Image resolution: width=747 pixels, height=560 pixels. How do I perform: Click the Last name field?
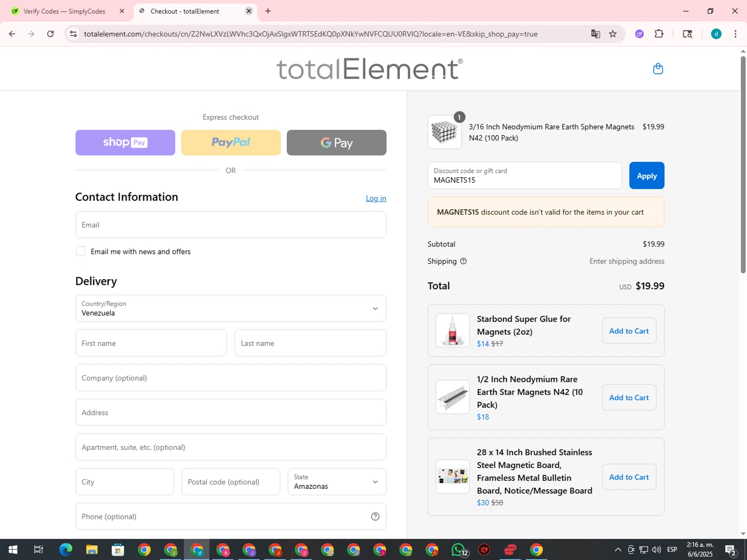[x=310, y=343]
